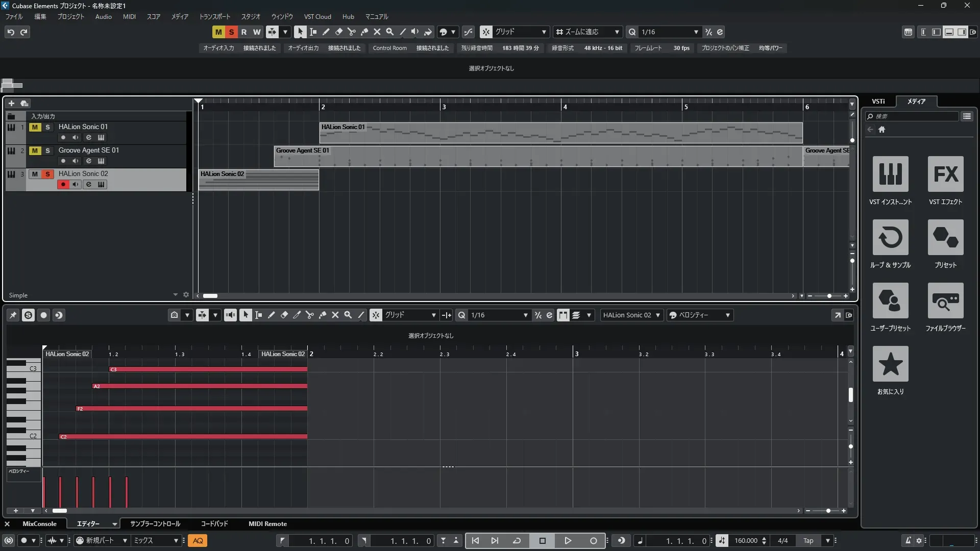
Task: Open the ズームに適応 grid type dropdown
Action: tap(617, 32)
